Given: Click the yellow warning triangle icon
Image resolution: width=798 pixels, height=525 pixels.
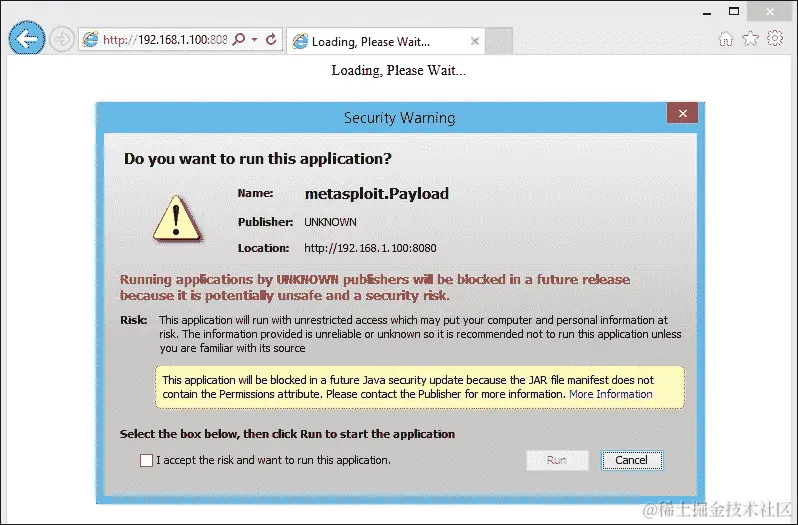Looking at the screenshot, I should coord(177,219).
